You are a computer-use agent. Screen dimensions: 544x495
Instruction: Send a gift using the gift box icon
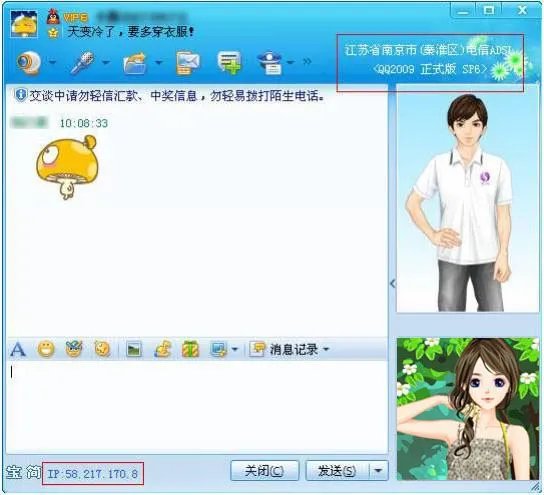190,349
